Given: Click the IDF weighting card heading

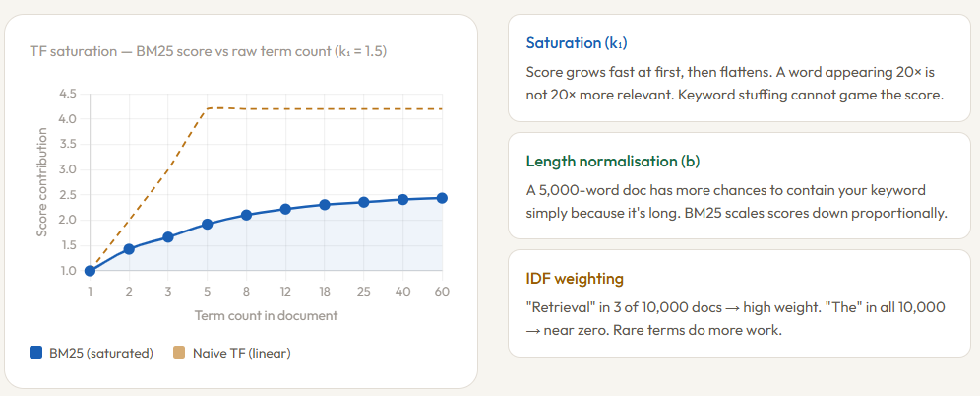Looking at the screenshot, I should click(575, 279).
